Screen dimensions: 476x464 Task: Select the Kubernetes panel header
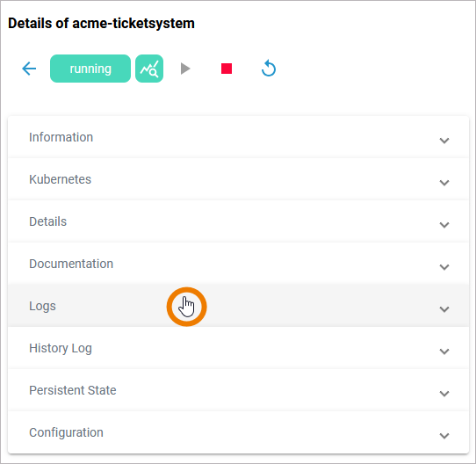pyautogui.click(x=238, y=179)
